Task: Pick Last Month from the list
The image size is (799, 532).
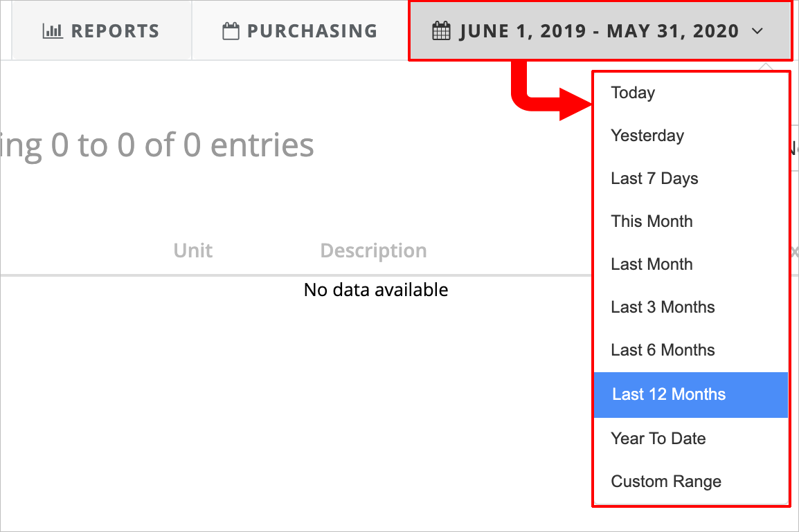Action: [x=652, y=264]
